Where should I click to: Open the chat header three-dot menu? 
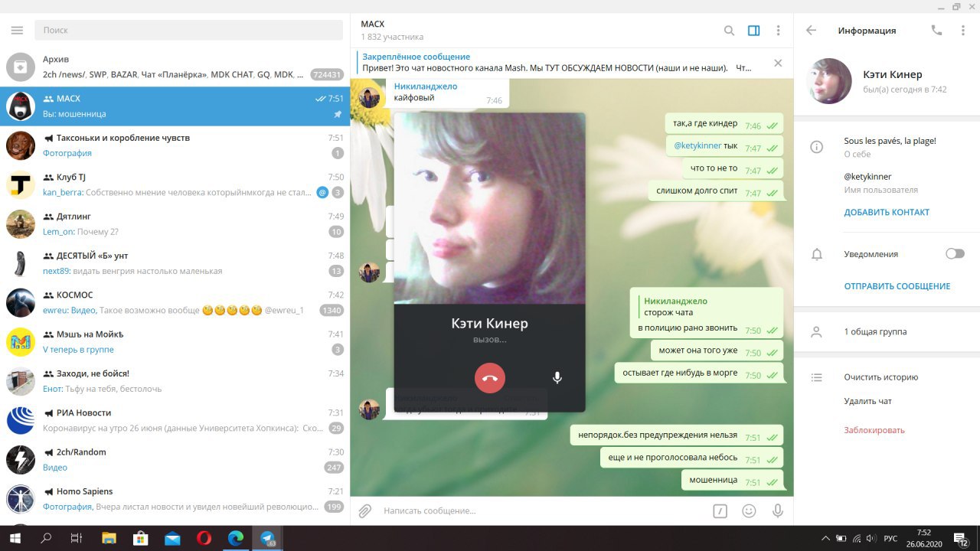[x=779, y=31]
